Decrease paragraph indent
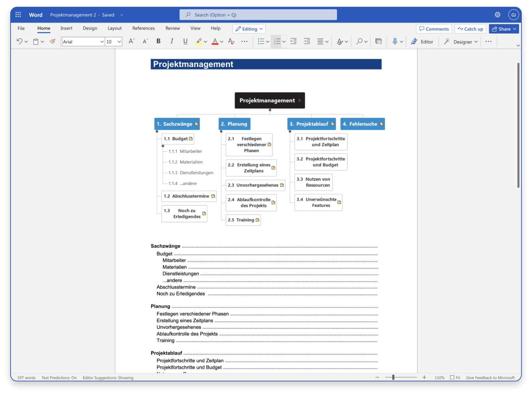 coord(293,41)
